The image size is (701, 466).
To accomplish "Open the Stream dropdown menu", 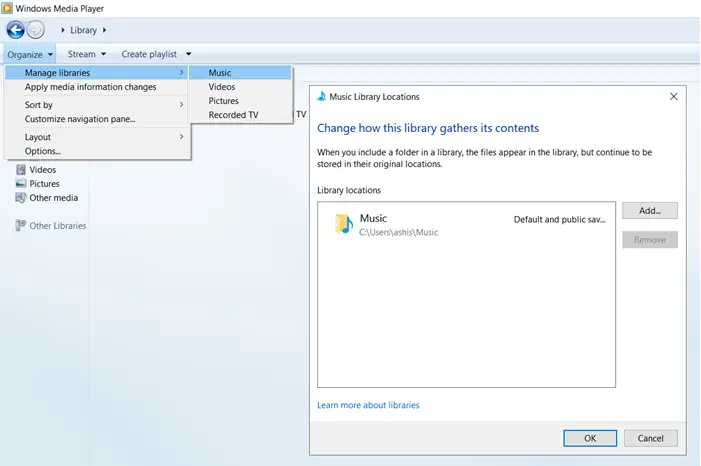I will click(x=87, y=54).
